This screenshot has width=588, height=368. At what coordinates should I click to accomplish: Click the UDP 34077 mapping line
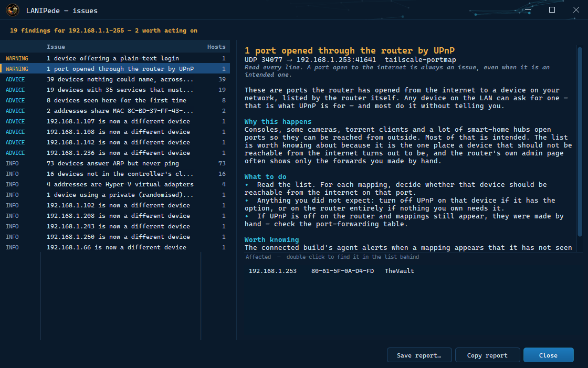[350, 60]
